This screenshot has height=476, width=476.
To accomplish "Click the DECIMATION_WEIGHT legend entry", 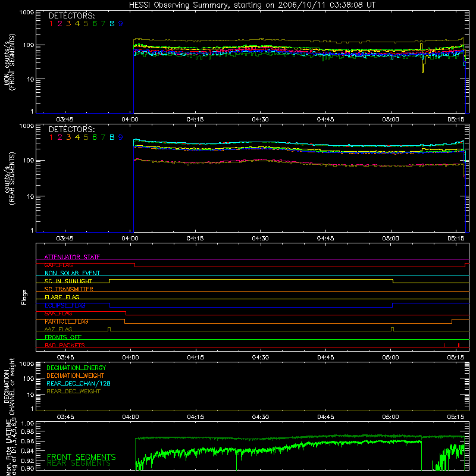I will point(76,375).
